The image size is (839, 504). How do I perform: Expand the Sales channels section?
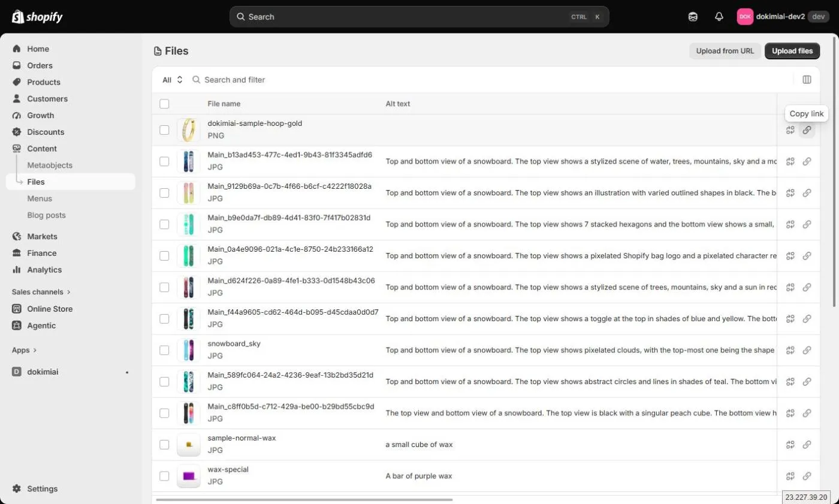(x=41, y=292)
